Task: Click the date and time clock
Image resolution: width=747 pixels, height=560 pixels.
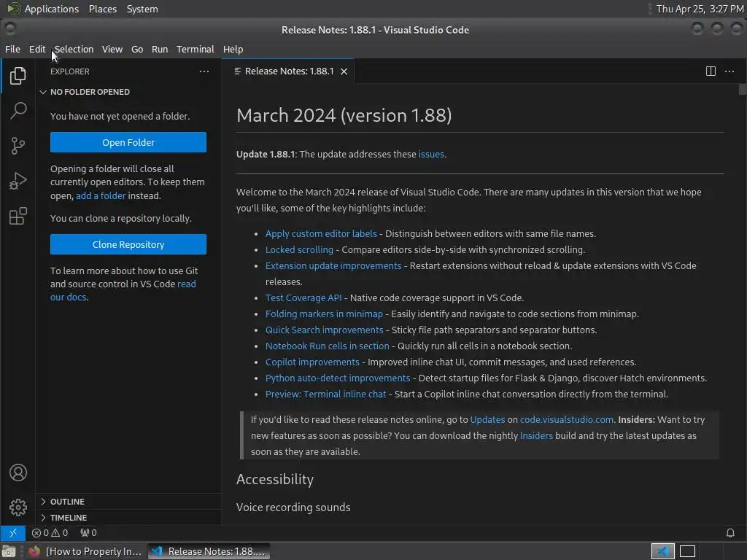Action: point(700,9)
